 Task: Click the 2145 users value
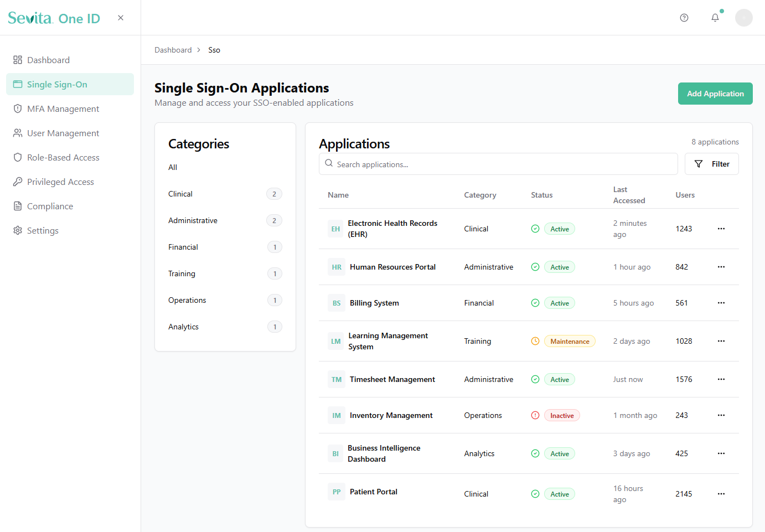[684, 494]
